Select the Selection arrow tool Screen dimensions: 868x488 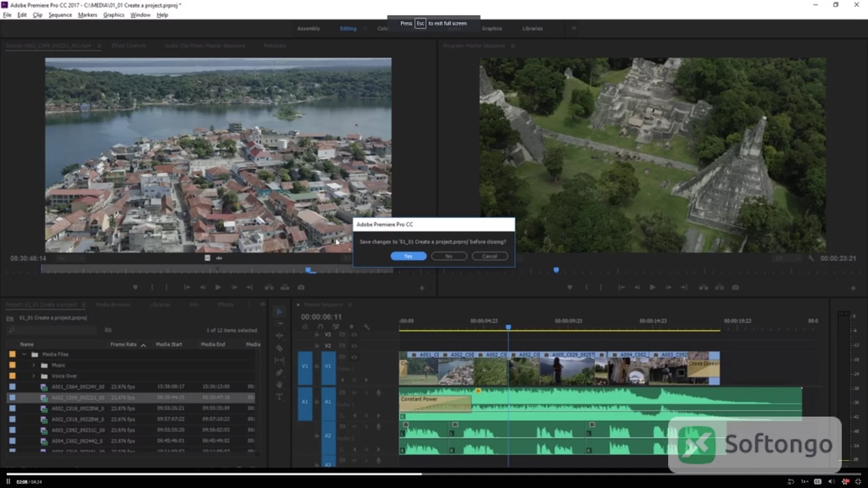(279, 312)
